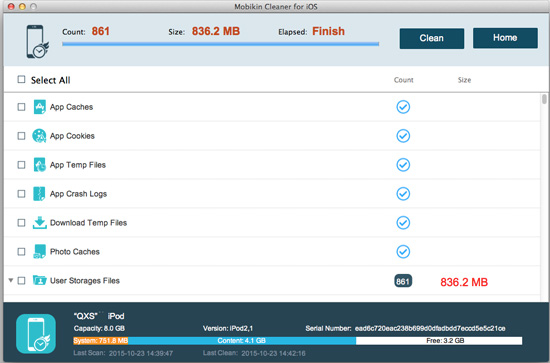Click the Download Temp Files label

click(88, 223)
